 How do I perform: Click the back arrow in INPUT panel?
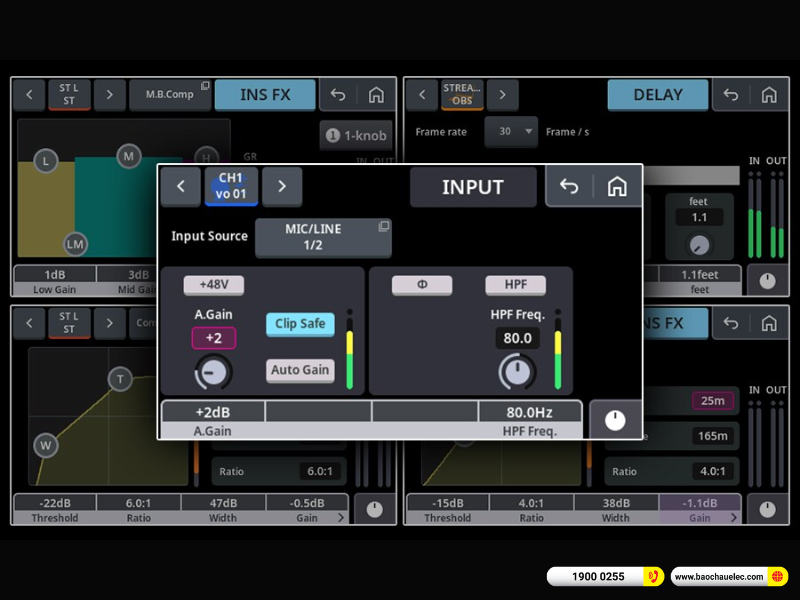pos(569,187)
